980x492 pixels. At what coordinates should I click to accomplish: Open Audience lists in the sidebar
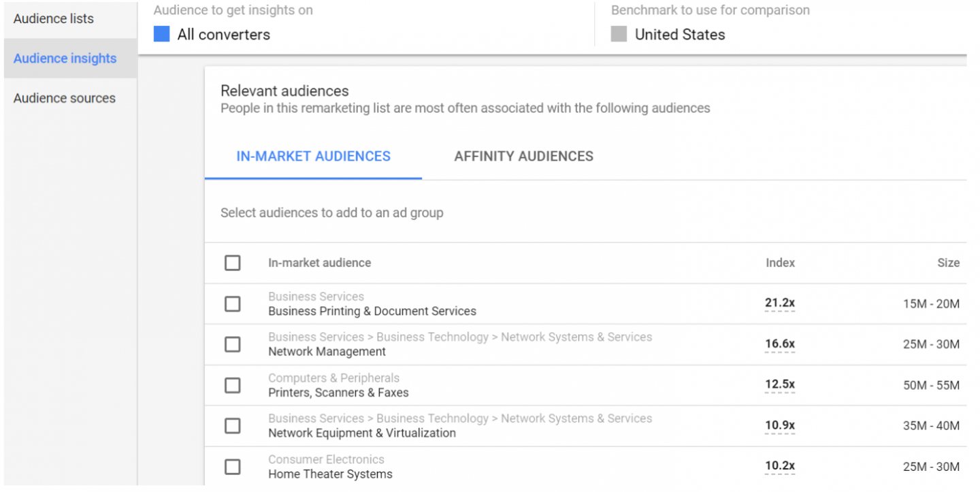[53, 18]
